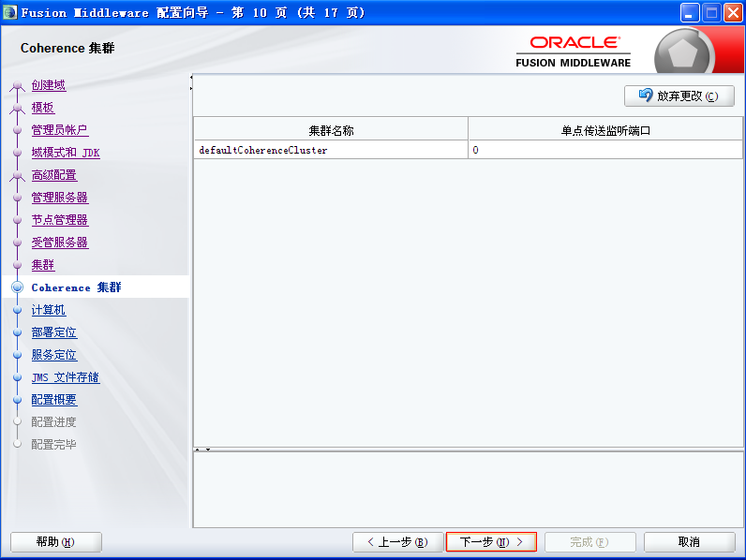Navigate to 管理服务器 step
The width and height of the screenshot is (746, 560).
click(x=59, y=198)
